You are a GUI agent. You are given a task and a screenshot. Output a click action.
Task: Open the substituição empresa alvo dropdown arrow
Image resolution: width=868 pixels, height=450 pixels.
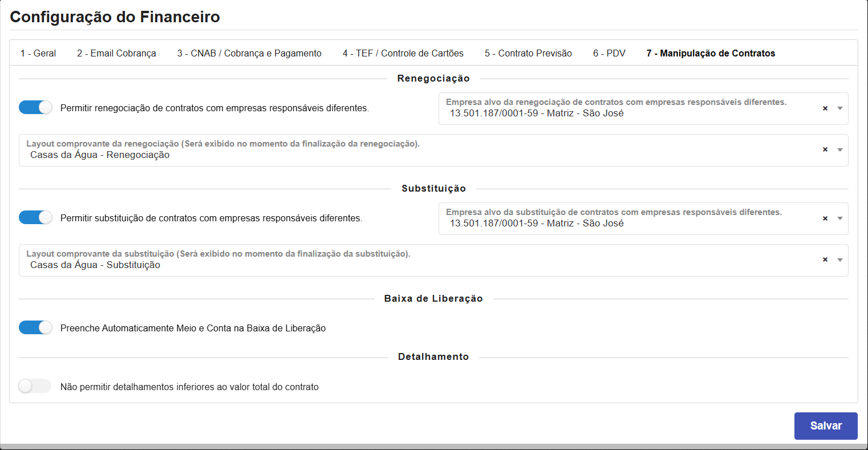point(839,218)
